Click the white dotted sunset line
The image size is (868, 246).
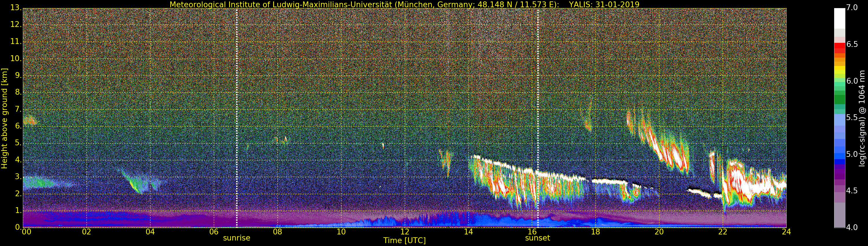(x=538, y=118)
